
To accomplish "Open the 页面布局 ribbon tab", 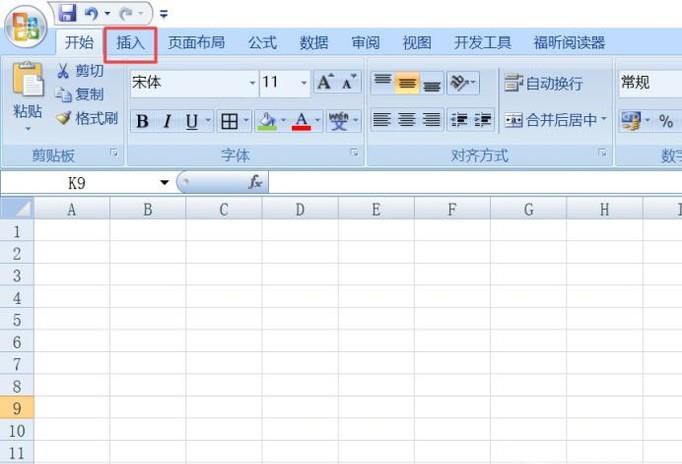I will pyautogui.click(x=196, y=43).
